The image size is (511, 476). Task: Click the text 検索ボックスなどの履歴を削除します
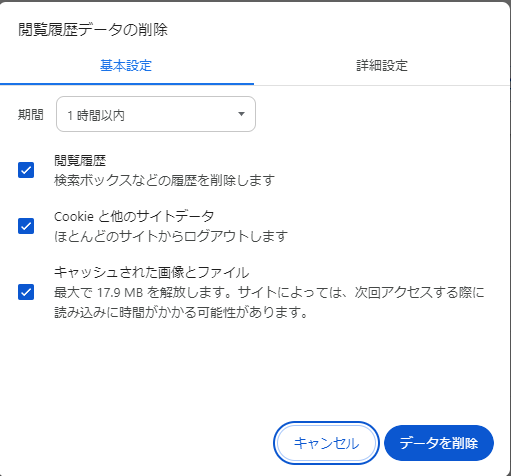point(164,180)
